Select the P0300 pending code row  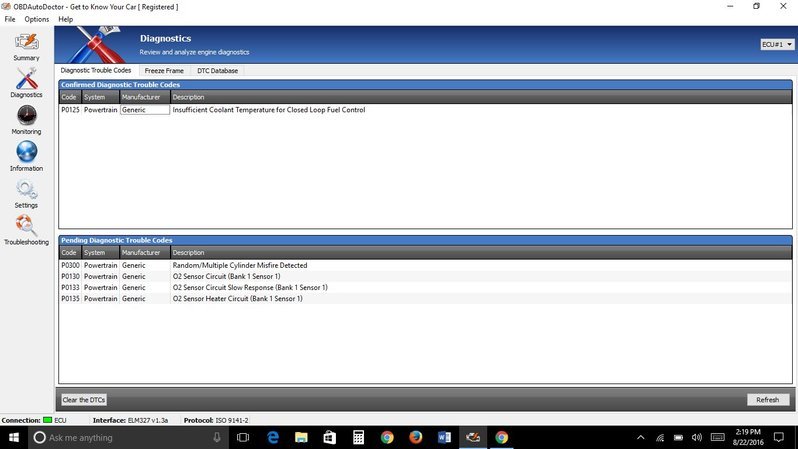[x=425, y=265]
